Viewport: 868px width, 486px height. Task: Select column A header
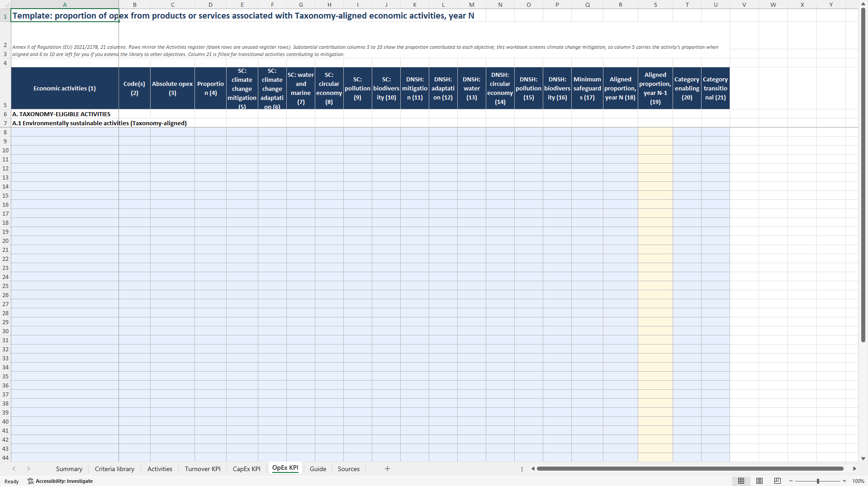[65, 5]
